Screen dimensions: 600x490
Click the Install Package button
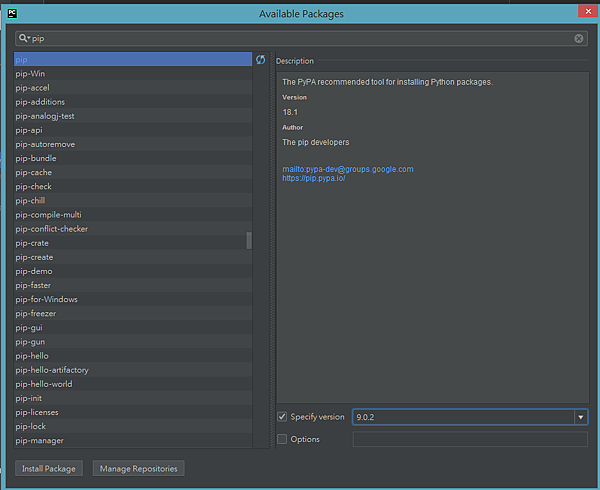(48, 468)
